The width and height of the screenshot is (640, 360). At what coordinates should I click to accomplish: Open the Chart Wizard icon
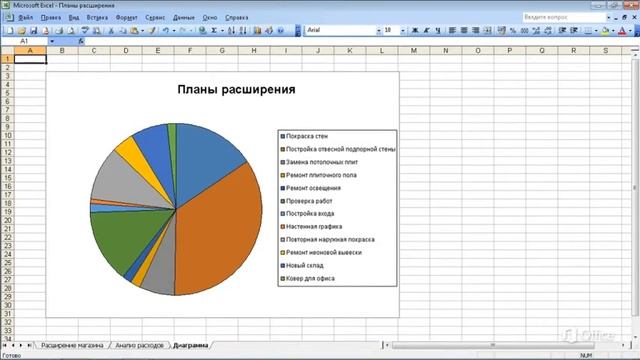[x=257, y=30]
